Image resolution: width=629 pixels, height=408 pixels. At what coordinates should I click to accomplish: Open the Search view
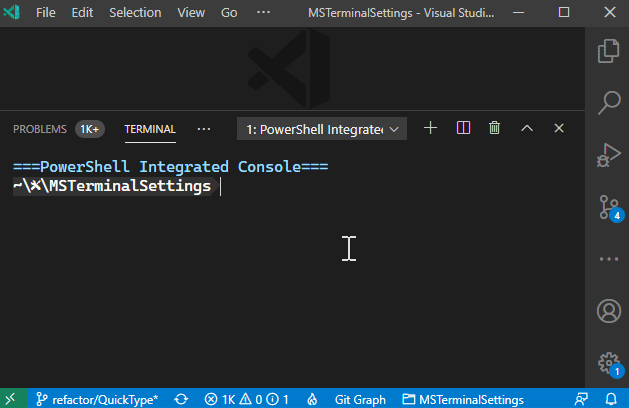[609, 103]
